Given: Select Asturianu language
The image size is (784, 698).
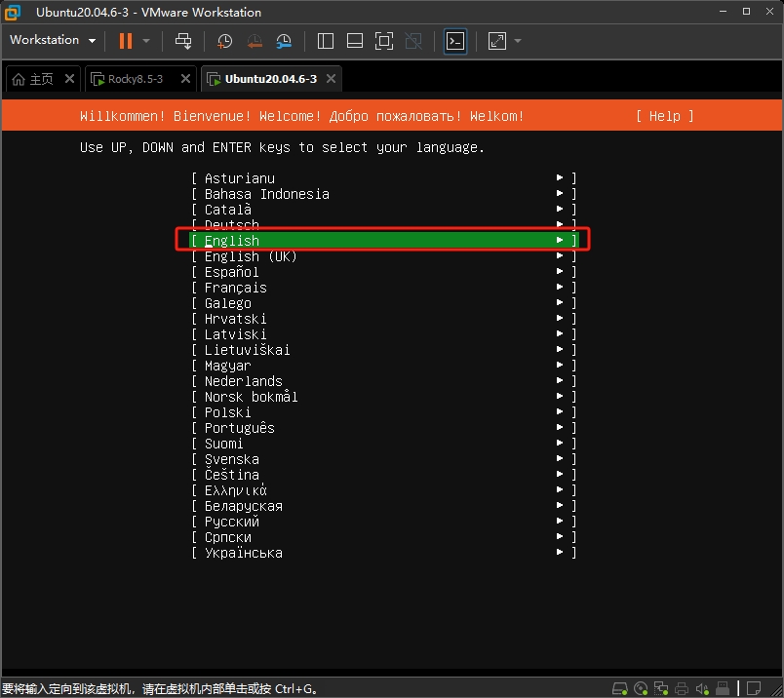Looking at the screenshot, I should click(x=383, y=178).
